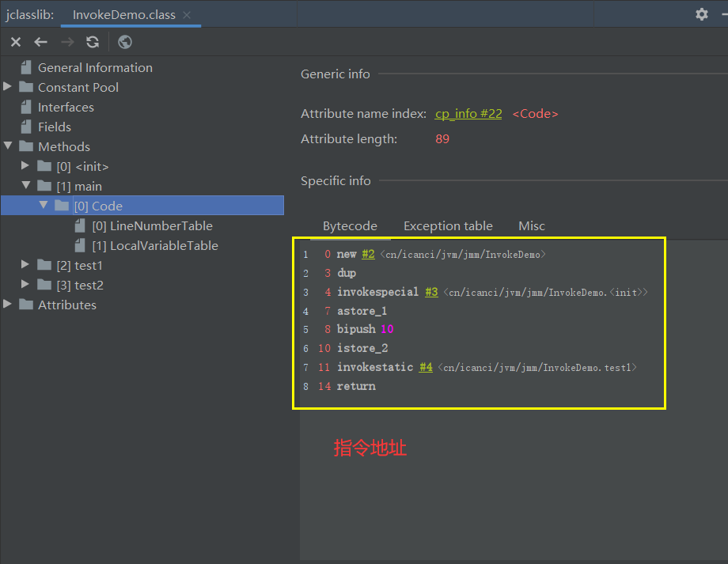Click the 'invokestatic' instruction text
Viewport: 728px width, 564px height.
[375, 367]
